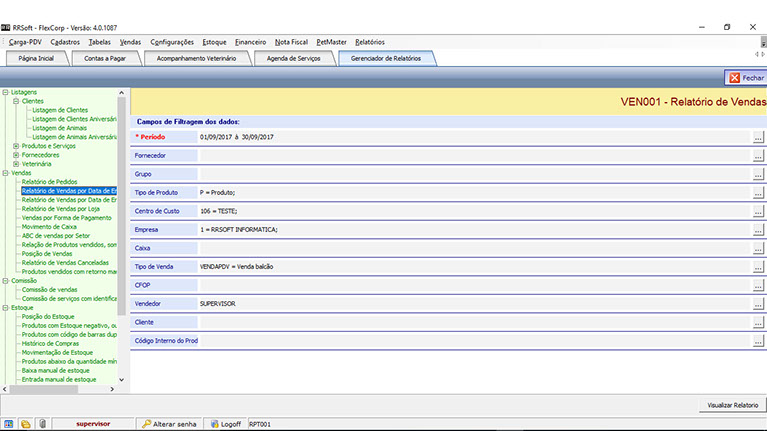Image resolution: width=767 pixels, height=431 pixels.
Task: Switch to the Contas a Pagar tab
Action: (105, 59)
